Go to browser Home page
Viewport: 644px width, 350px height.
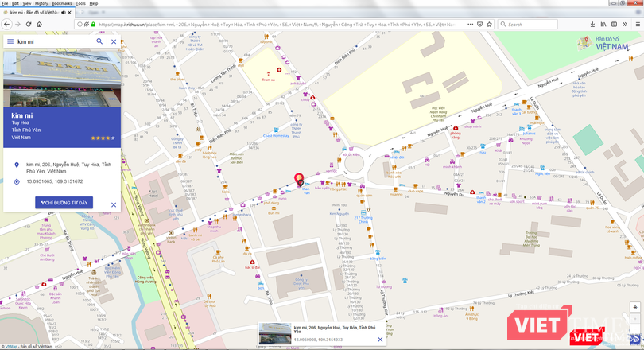pyautogui.click(x=39, y=25)
